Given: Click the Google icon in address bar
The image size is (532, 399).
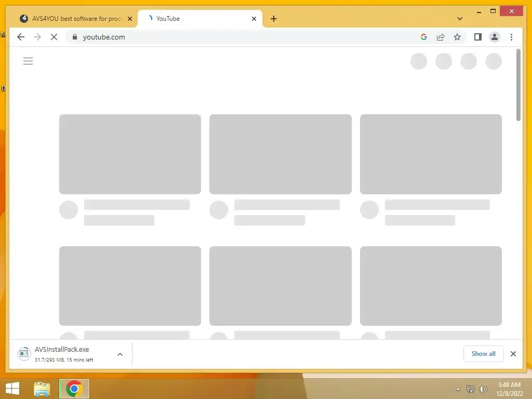Looking at the screenshot, I should click(x=424, y=37).
